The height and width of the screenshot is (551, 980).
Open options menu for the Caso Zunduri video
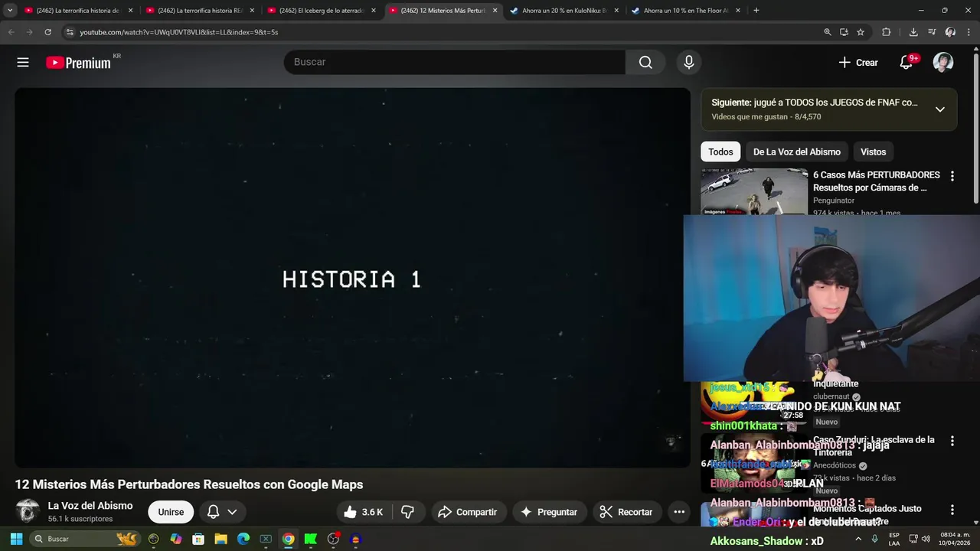point(952,441)
